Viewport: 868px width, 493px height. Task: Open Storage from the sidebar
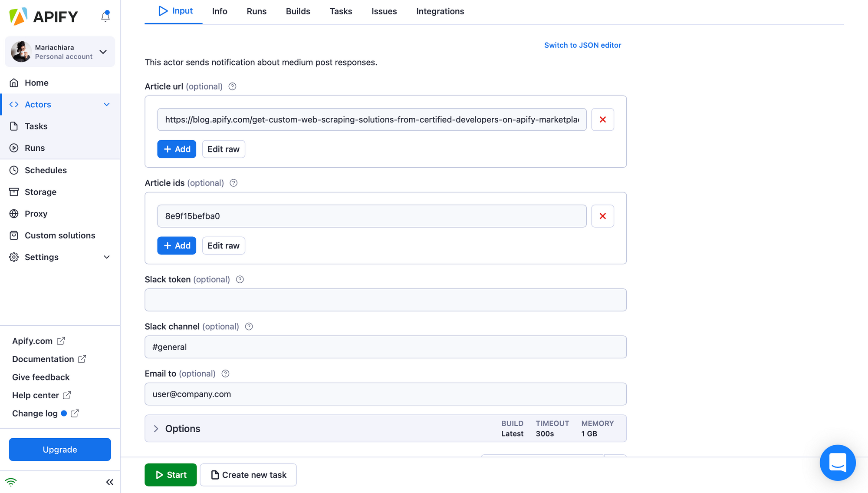pyautogui.click(x=40, y=192)
